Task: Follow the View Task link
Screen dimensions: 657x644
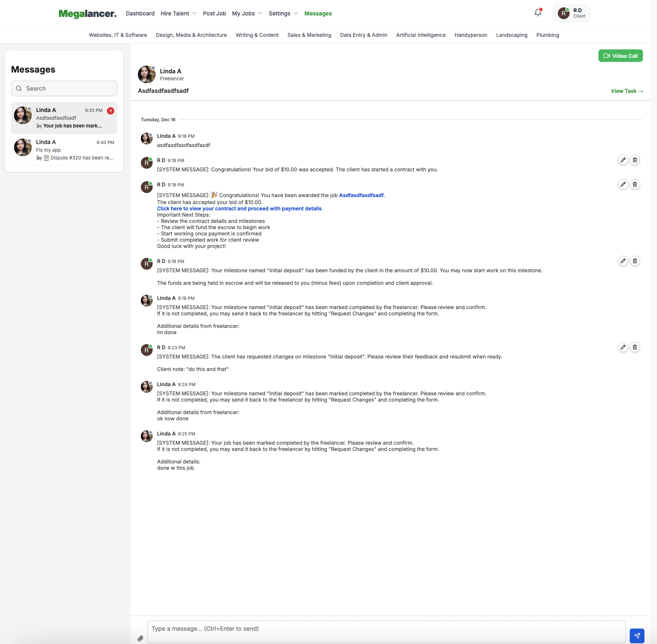Action: coord(626,91)
